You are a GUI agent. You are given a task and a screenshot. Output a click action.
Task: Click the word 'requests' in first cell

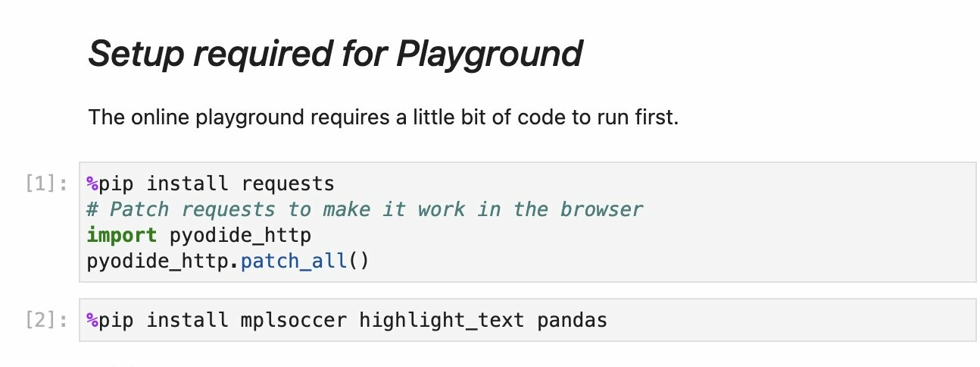coord(288,183)
